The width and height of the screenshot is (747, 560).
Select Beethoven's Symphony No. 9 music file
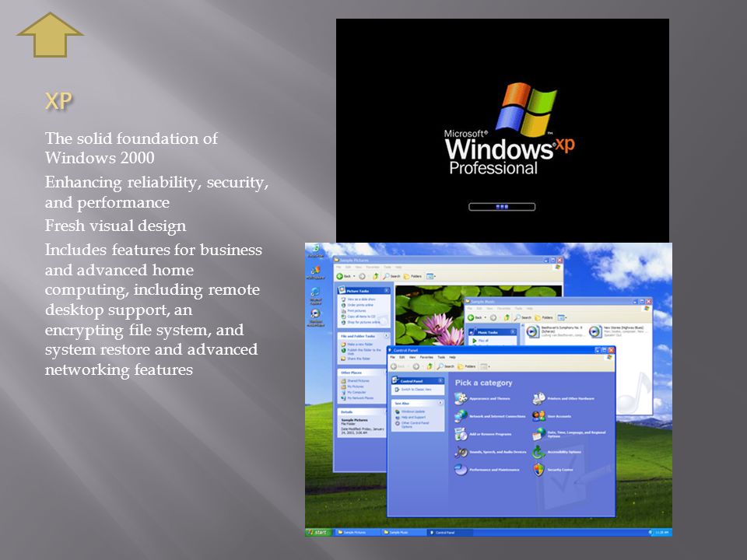[555, 331]
